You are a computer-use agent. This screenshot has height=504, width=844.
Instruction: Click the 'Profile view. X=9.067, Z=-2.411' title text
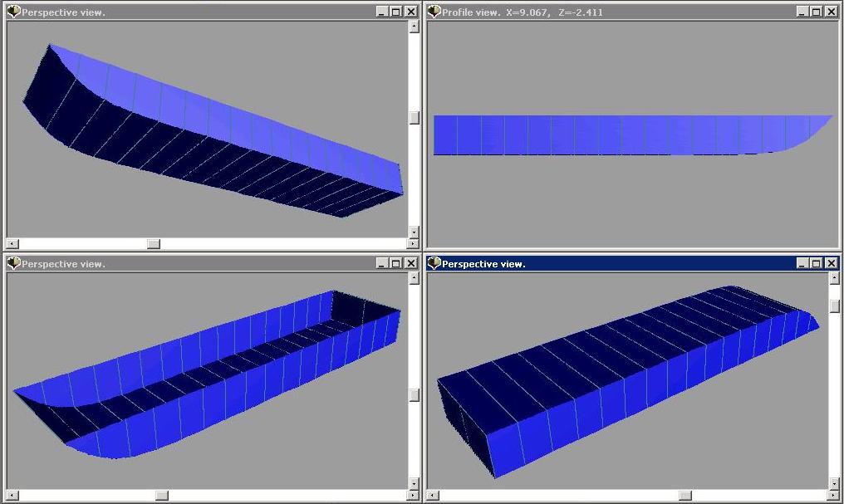[523, 12]
